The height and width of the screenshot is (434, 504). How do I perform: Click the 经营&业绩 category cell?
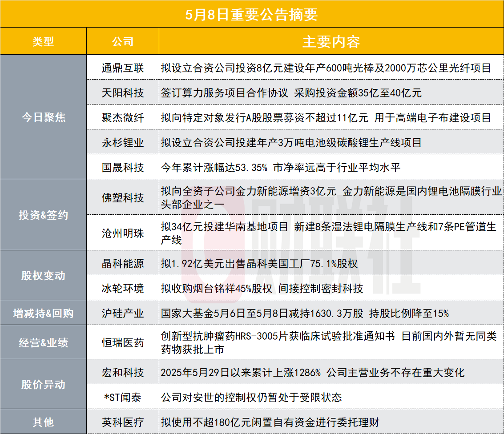click(x=44, y=342)
